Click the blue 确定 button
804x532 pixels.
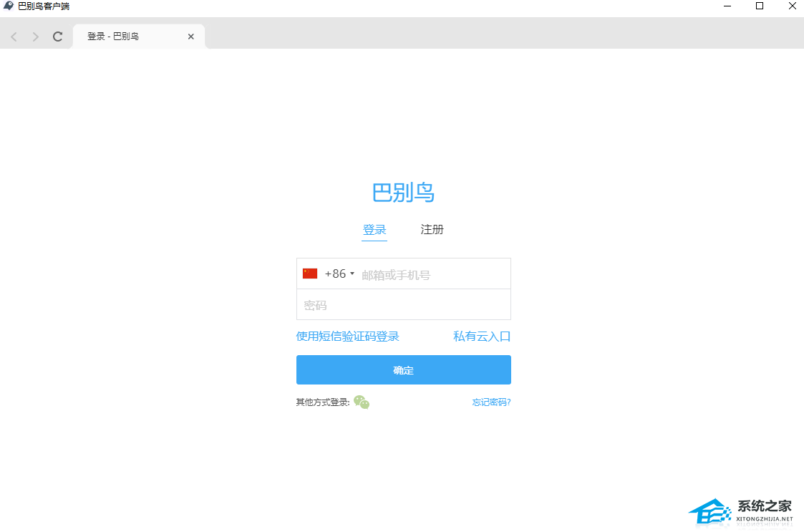[404, 370]
